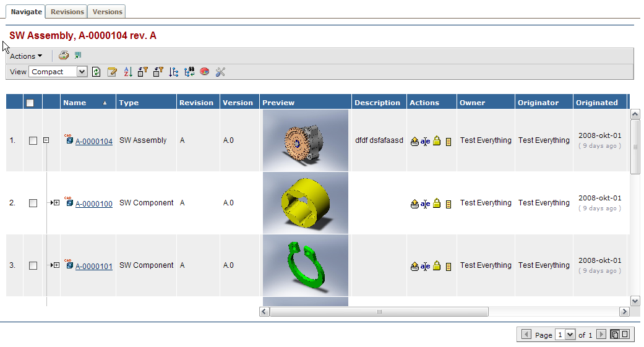Click the checkout icon in A-0000101 row
This screenshot has width=644, height=347.
click(x=414, y=266)
